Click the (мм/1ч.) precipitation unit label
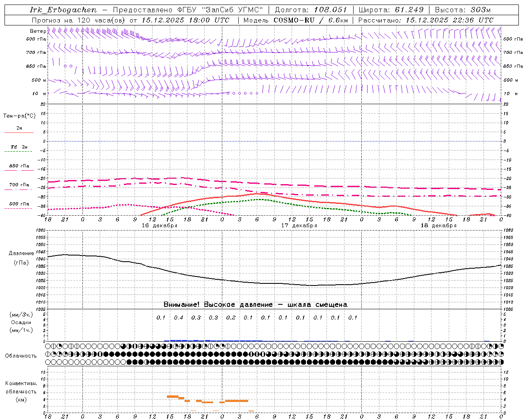This screenshot has width=525, height=420. 21,330
